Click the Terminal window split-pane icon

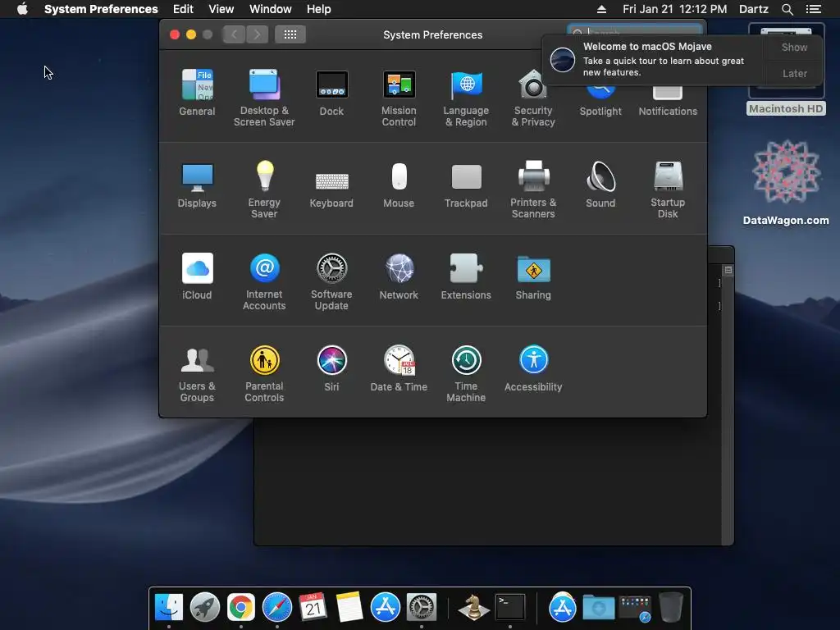click(x=728, y=270)
